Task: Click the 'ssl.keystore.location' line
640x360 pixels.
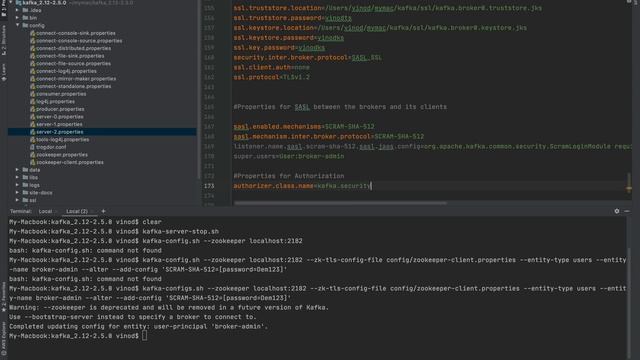Action: 380,28
